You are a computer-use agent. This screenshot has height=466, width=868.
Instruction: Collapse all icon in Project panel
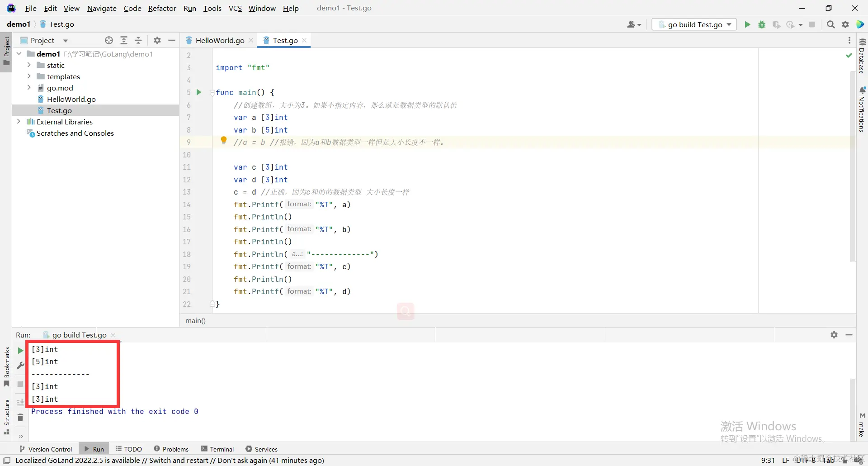(x=138, y=40)
